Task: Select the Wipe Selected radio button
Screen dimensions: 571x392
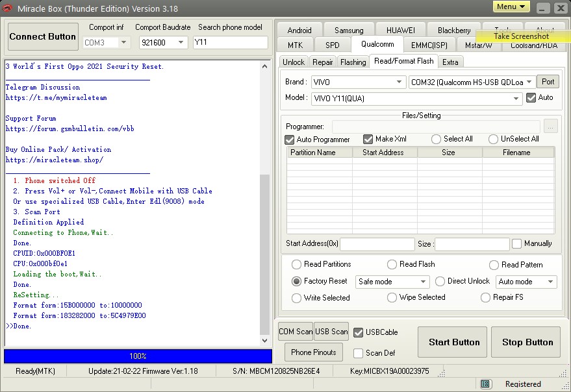Action: 392,297
